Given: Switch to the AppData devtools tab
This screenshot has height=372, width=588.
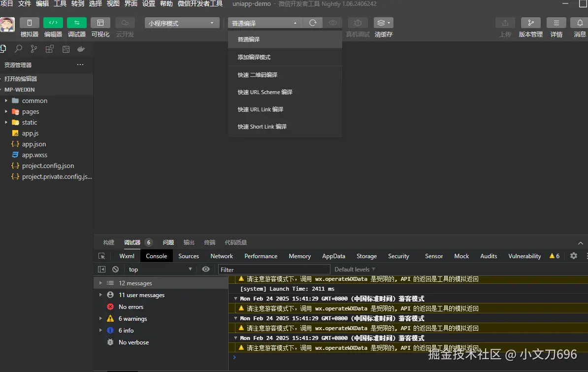Looking at the screenshot, I should pyautogui.click(x=334, y=256).
